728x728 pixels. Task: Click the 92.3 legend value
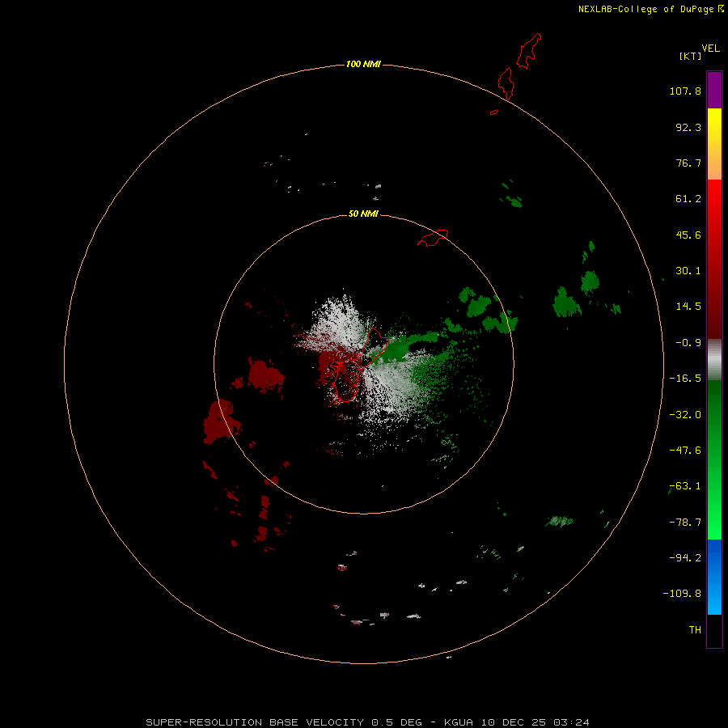tap(688, 127)
